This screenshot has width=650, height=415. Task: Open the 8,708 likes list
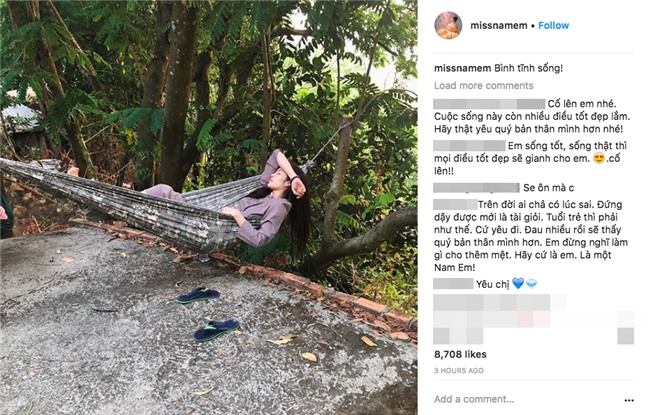pyautogui.click(x=461, y=354)
